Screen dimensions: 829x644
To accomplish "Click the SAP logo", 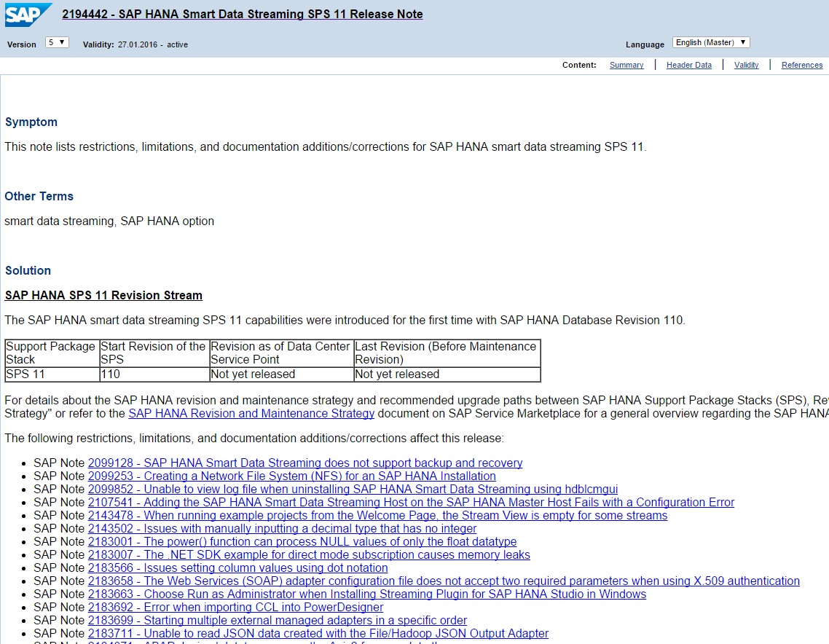I will [x=28, y=15].
